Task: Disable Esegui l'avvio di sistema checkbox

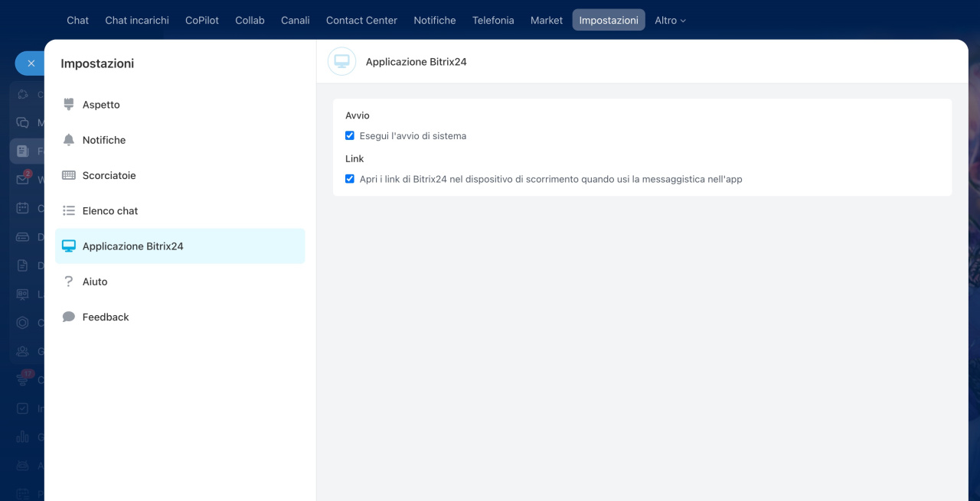Action: coord(350,136)
